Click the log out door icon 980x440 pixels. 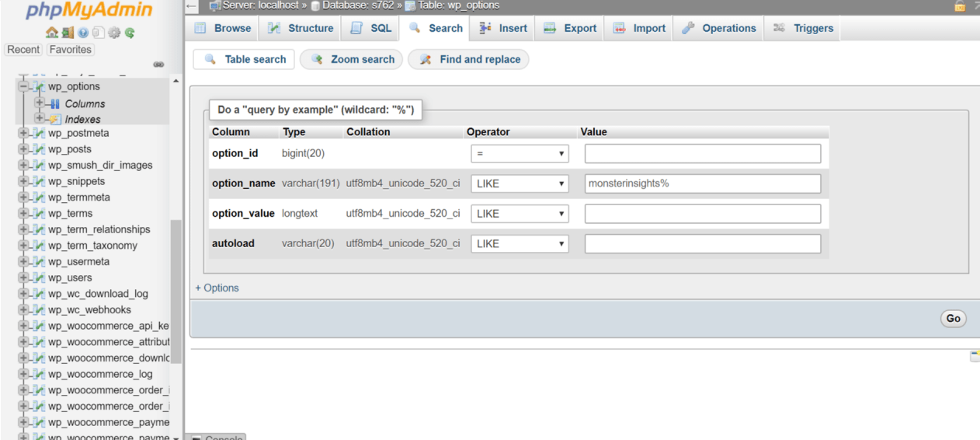click(x=68, y=33)
